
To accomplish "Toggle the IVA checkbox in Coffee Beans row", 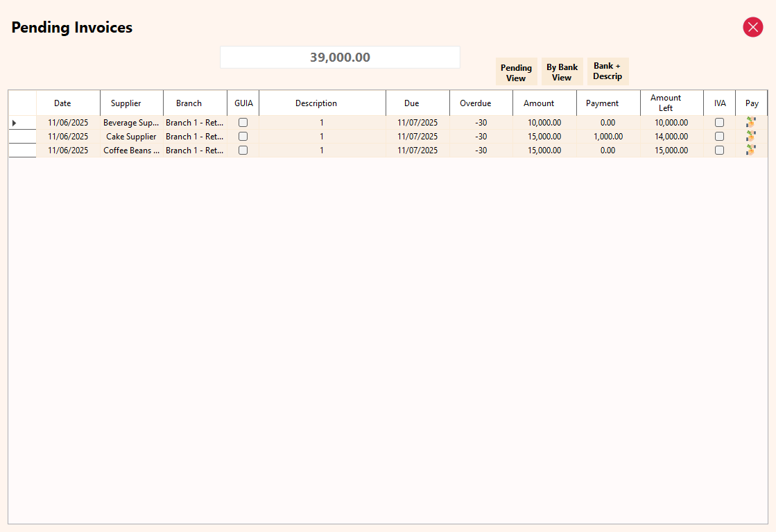I will (720, 150).
